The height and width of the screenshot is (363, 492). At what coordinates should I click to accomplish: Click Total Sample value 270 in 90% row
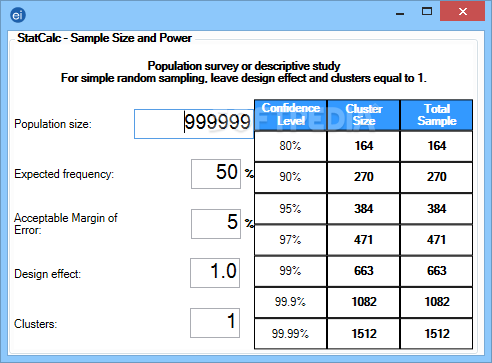pos(437,177)
